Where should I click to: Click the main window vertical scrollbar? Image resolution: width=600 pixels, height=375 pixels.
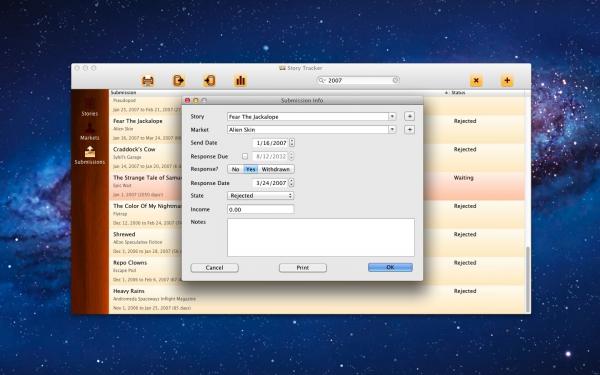pyautogui.click(x=528, y=279)
